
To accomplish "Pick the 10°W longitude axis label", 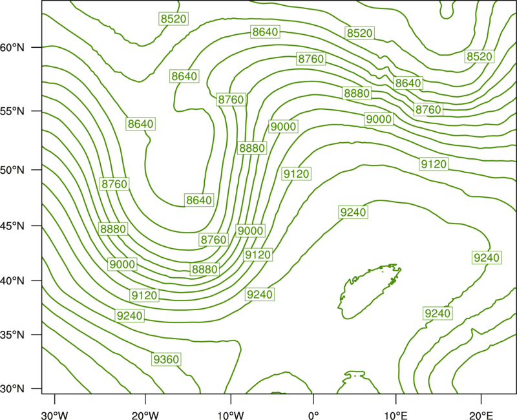I will coord(231,415).
